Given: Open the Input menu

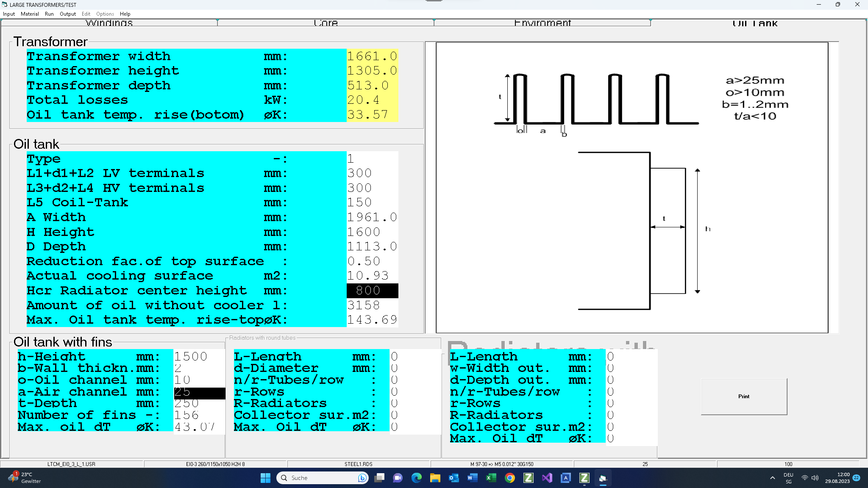Looking at the screenshot, I should (9, 14).
